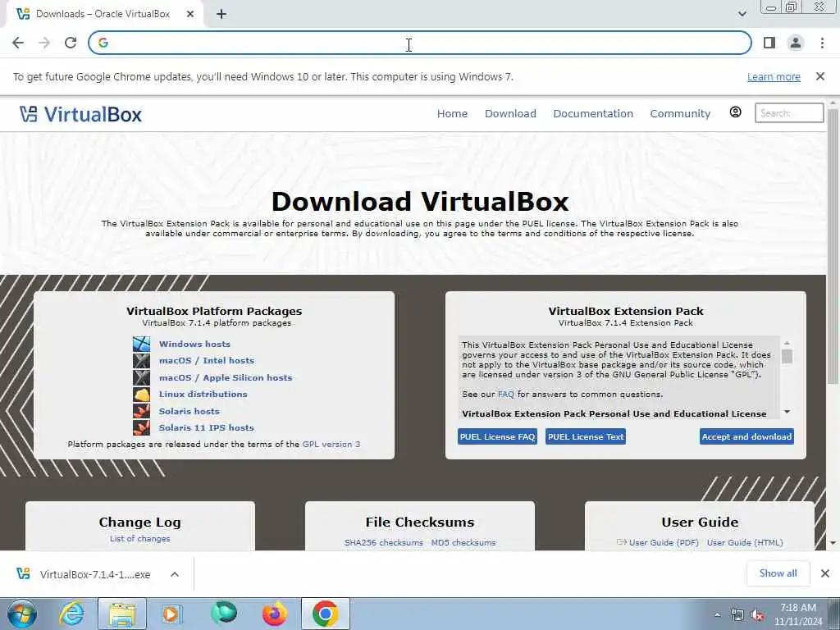
Task: Click Chrome taskbar icon
Action: pyautogui.click(x=325, y=614)
